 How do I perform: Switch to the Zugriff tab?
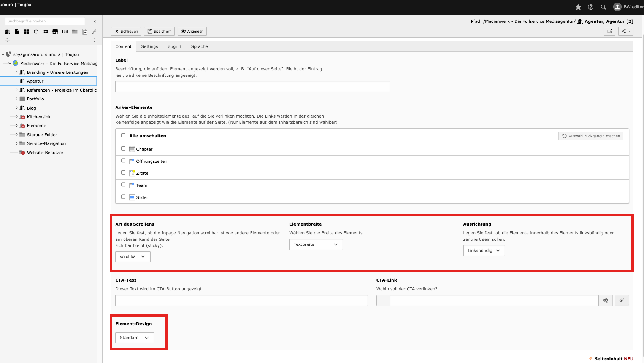174,46
